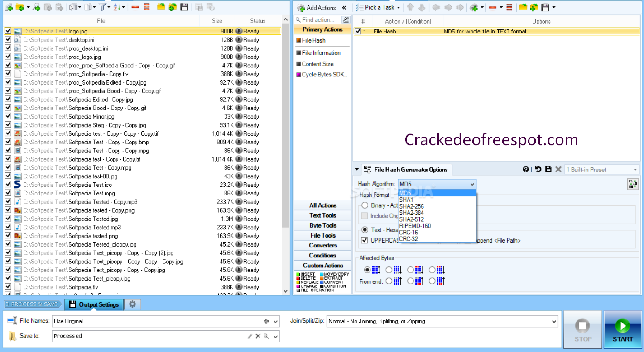Uncheck the desktop.ini file checkbox
Viewport: 644px width, 352px height.
point(8,40)
